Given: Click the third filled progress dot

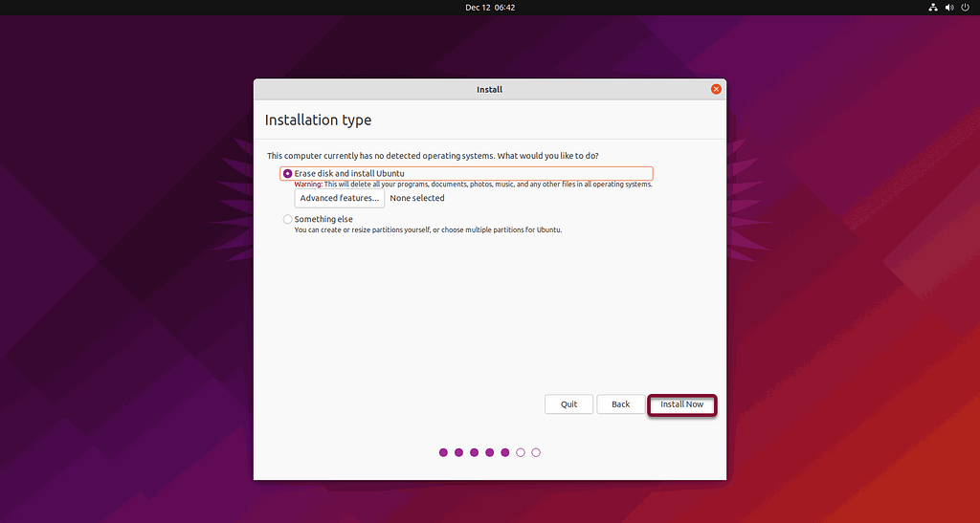Looking at the screenshot, I should point(474,452).
